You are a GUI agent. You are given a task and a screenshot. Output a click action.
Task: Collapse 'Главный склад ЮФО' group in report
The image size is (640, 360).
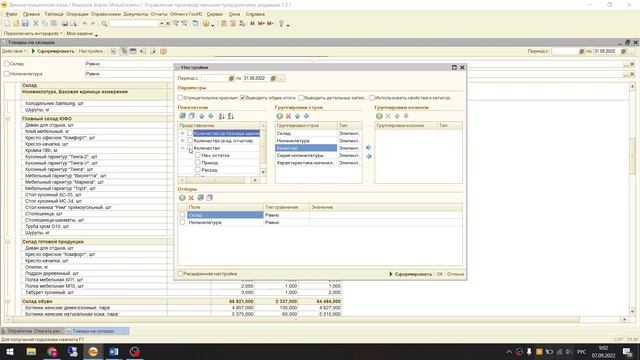(x=7, y=119)
